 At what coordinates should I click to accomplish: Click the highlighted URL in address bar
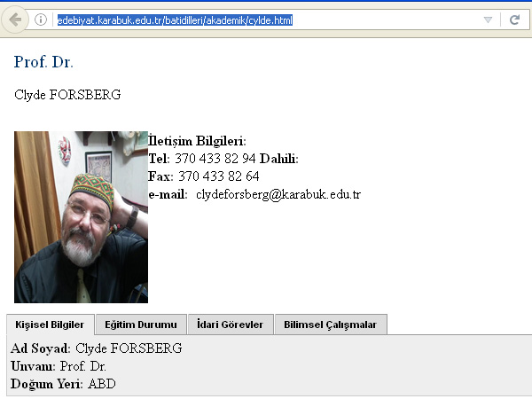175,20
